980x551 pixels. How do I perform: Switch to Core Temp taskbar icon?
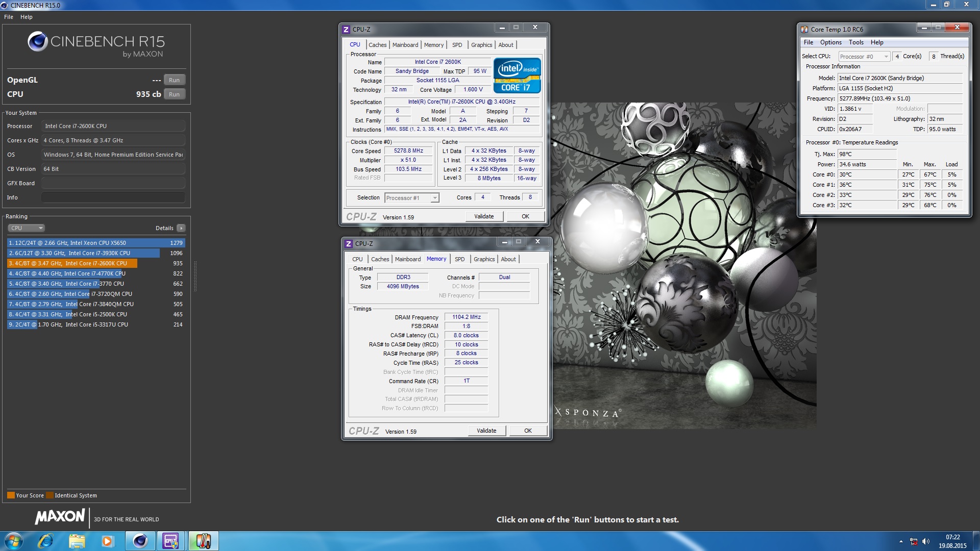click(x=203, y=541)
